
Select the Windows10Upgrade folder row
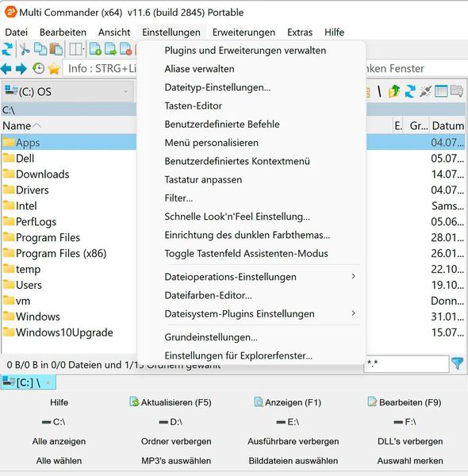click(x=68, y=332)
